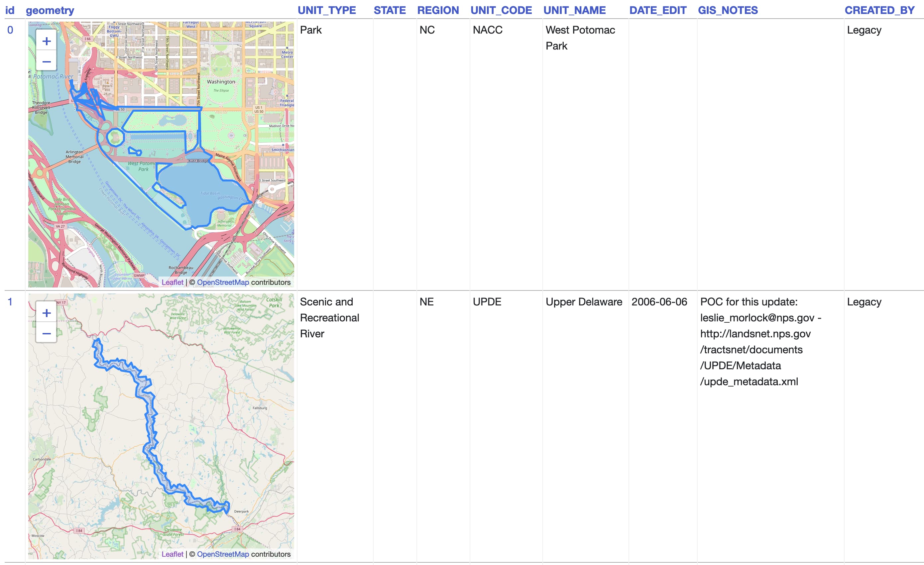Select the geometry column header

(50, 10)
